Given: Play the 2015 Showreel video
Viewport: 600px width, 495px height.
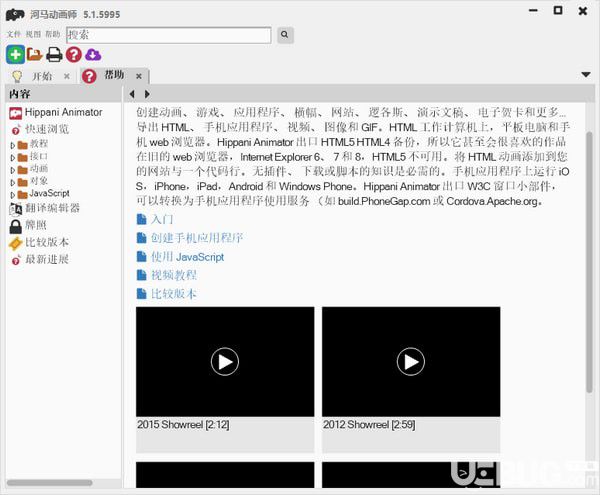Looking at the screenshot, I should (x=225, y=361).
